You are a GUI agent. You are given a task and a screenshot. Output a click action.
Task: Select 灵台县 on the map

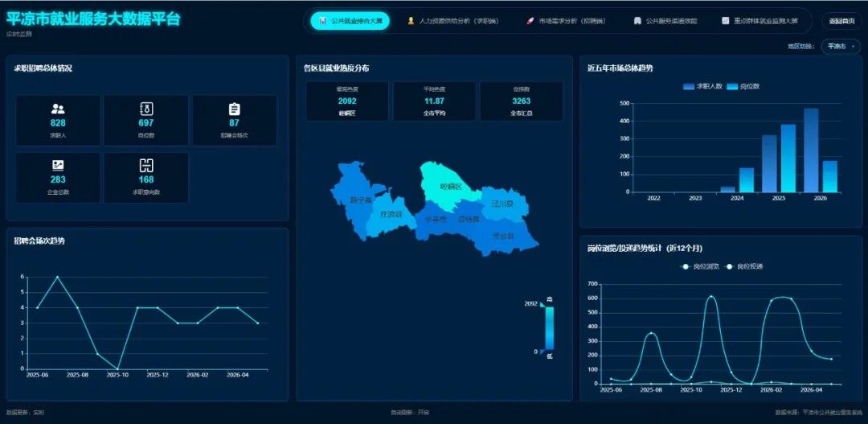503,237
